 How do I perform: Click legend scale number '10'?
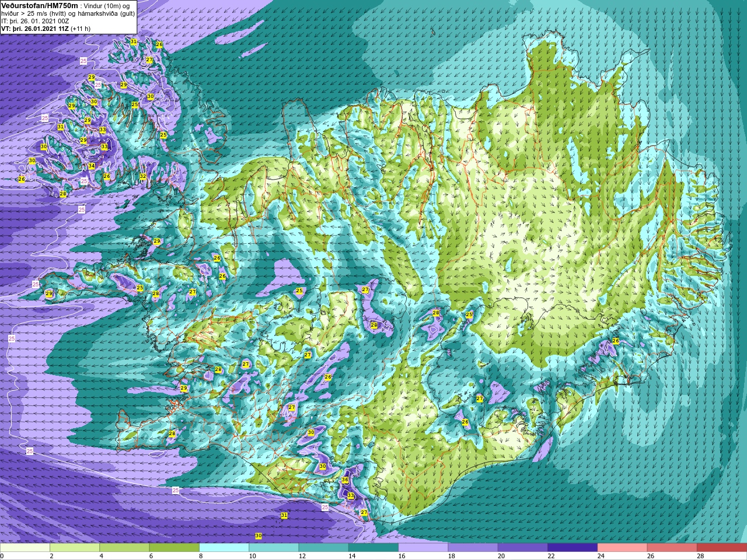(x=252, y=556)
